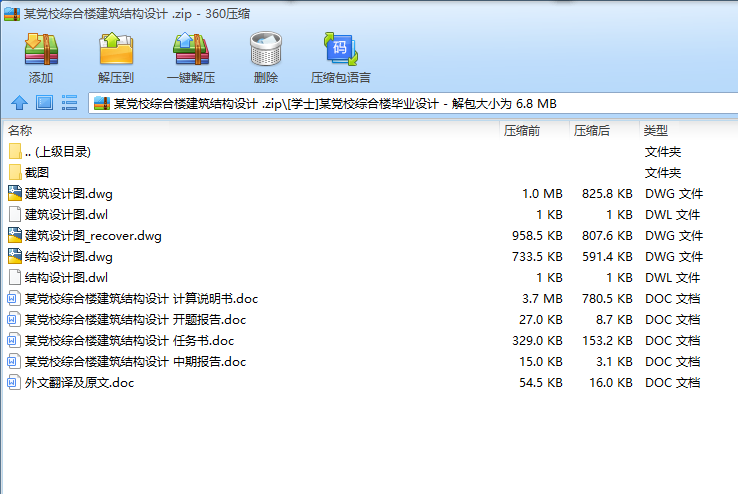The image size is (738, 494).
Task: Select file name 结构设计图.dwg
Action: tap(69, 256)
